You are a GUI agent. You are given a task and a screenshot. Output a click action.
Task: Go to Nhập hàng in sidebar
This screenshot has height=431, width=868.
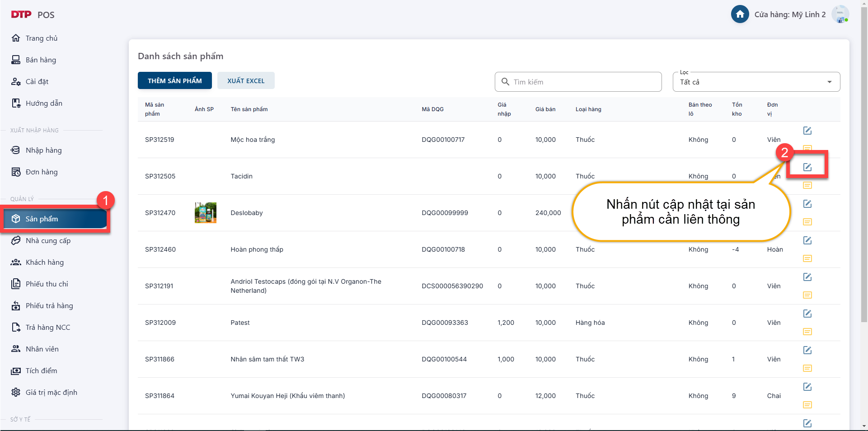click(x=43, y=150)
